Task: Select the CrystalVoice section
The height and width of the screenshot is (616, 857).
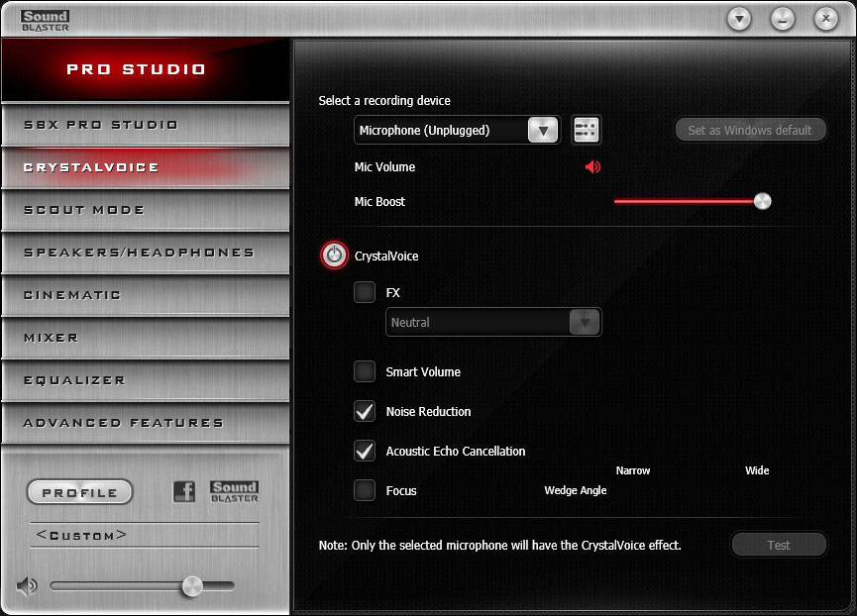Action: pos(146,167)
